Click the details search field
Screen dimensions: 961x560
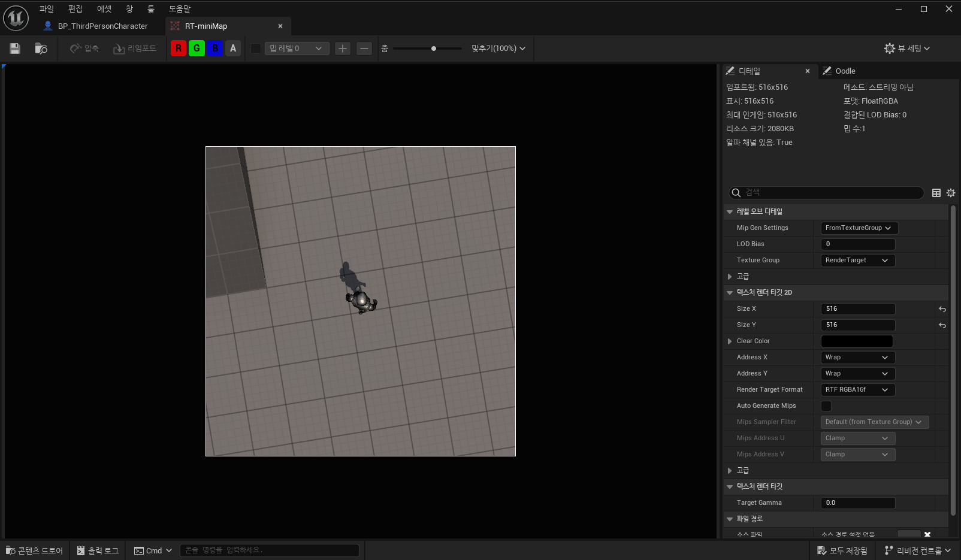coord(826,193)
